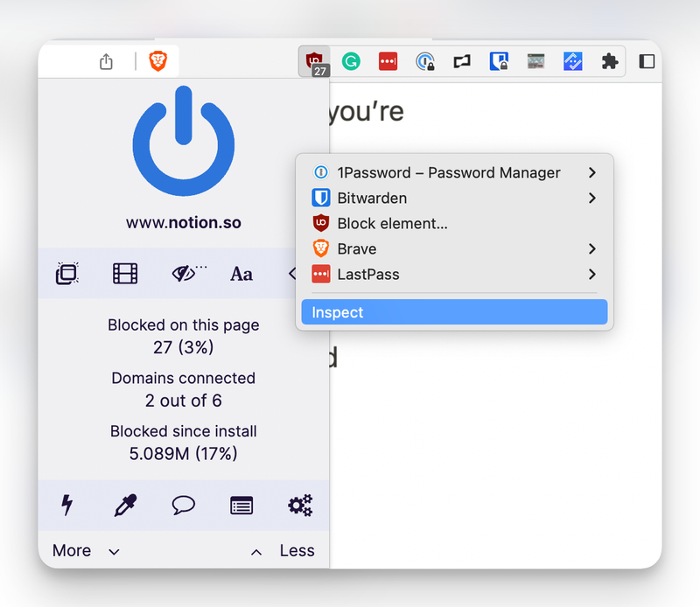Click the locked 1Password toolbar extension icon
Viewport: 700px width, 607px height.
424,61
